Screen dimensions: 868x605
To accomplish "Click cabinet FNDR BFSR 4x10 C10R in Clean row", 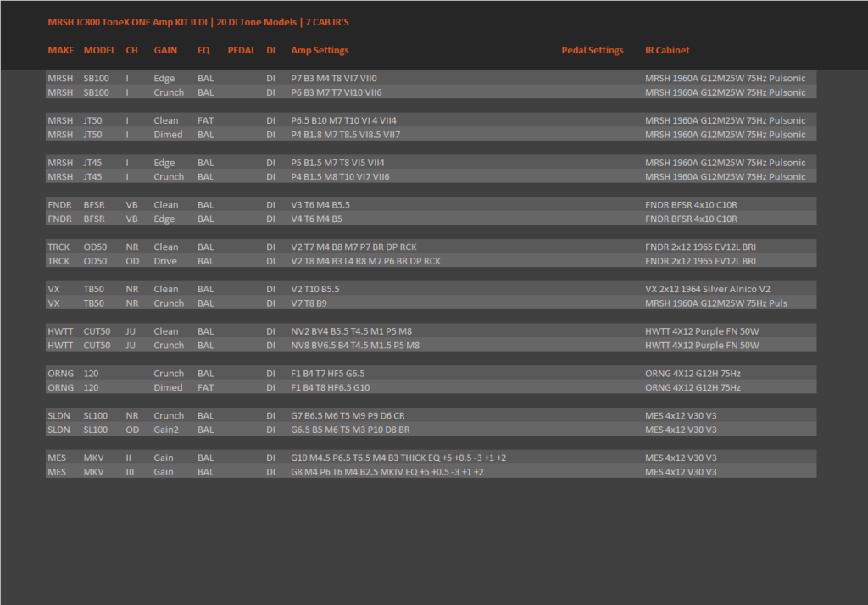I will [x=691, y=205].
